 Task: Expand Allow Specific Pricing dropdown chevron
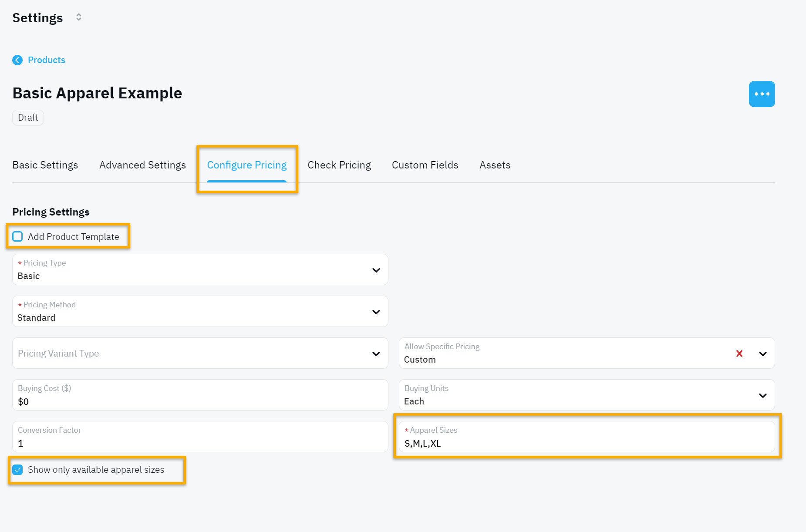[762, 354]
